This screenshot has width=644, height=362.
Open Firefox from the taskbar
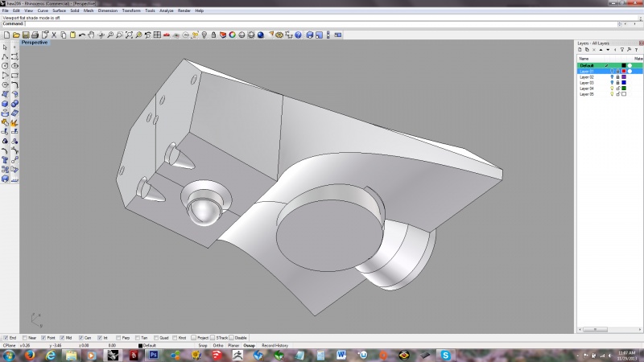click(30, 355)
